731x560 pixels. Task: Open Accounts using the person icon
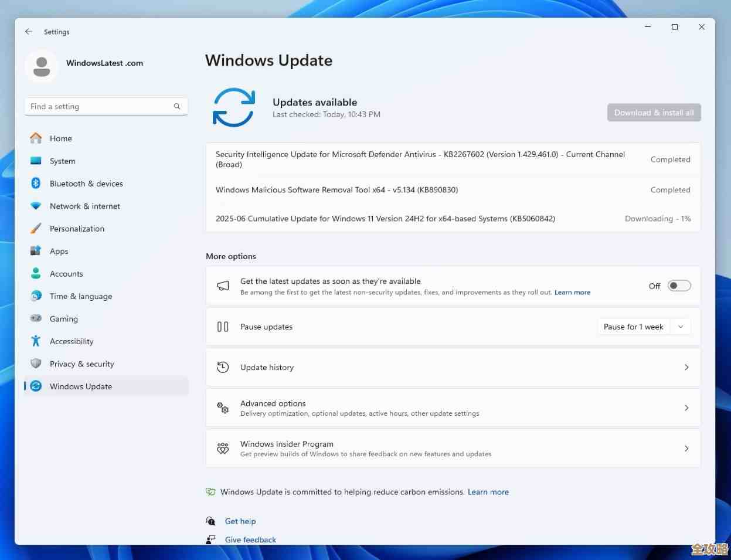coord(36,274)
